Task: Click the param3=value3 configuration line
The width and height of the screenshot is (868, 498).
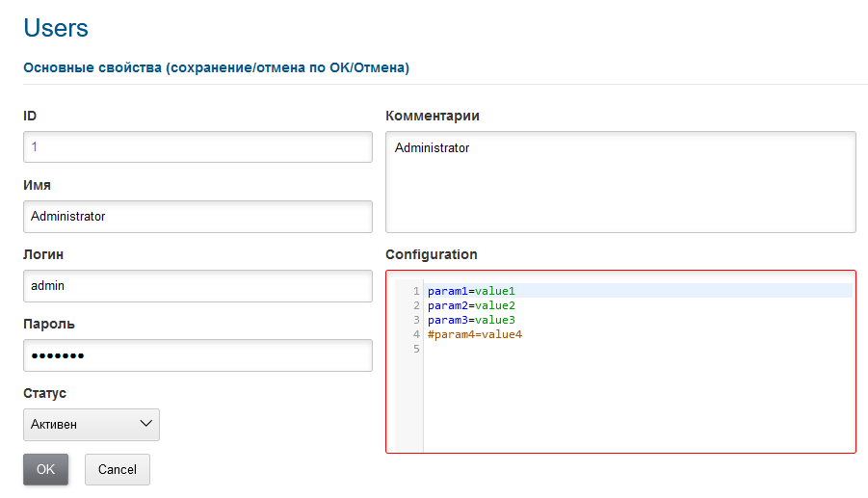Action: [472, 320]
